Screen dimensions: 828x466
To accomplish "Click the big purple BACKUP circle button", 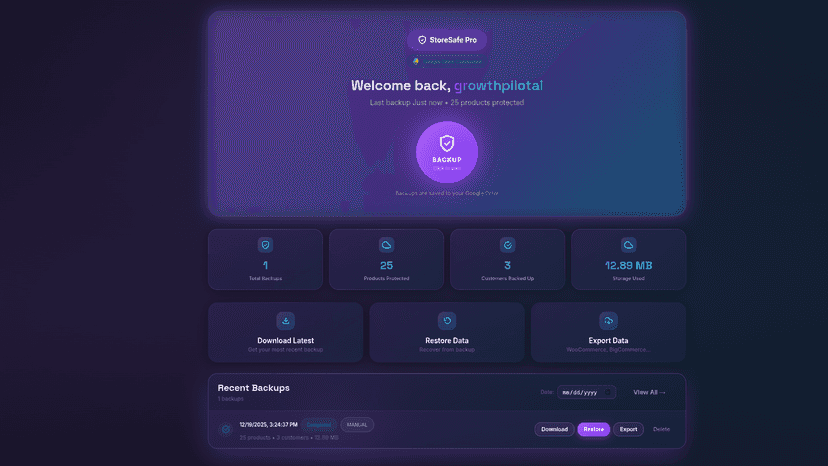I will [x=447, y=152].
